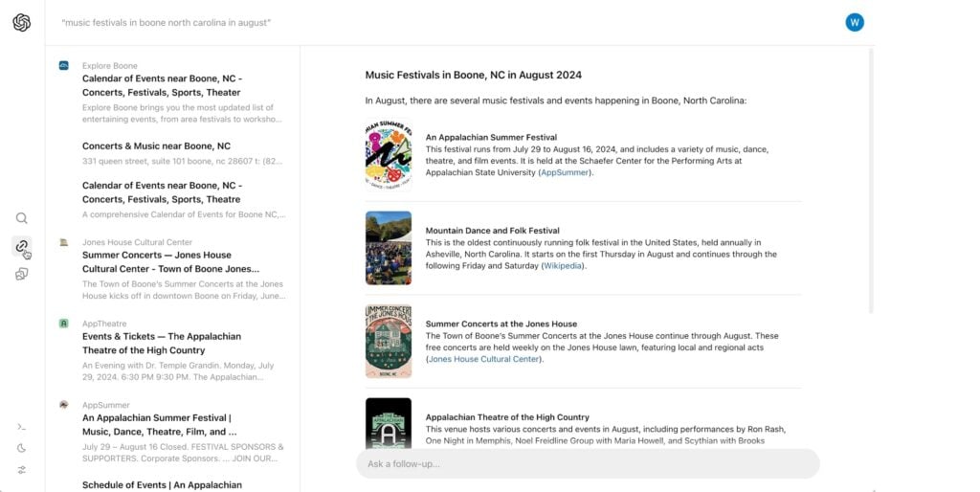Click the Explore Boone favicon

(64, 65)
